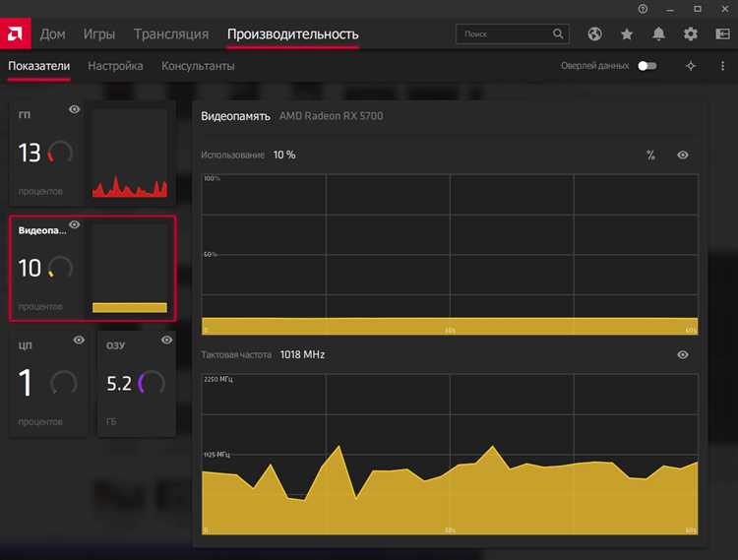Switch units with the percent icon
Image resolution: width=738 pixels, height=560 pixels.
(650, 155)
